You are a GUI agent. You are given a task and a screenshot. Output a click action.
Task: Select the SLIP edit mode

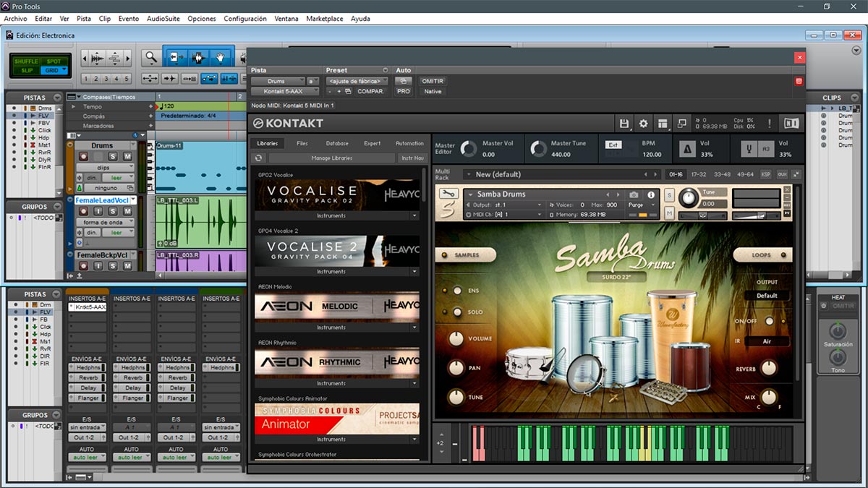click(26, 70)
